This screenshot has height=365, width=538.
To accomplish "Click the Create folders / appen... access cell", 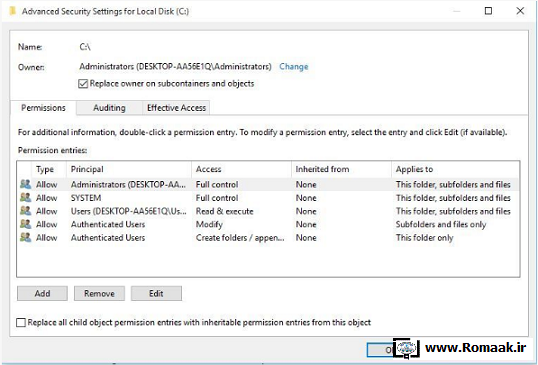I will (240, 238).
